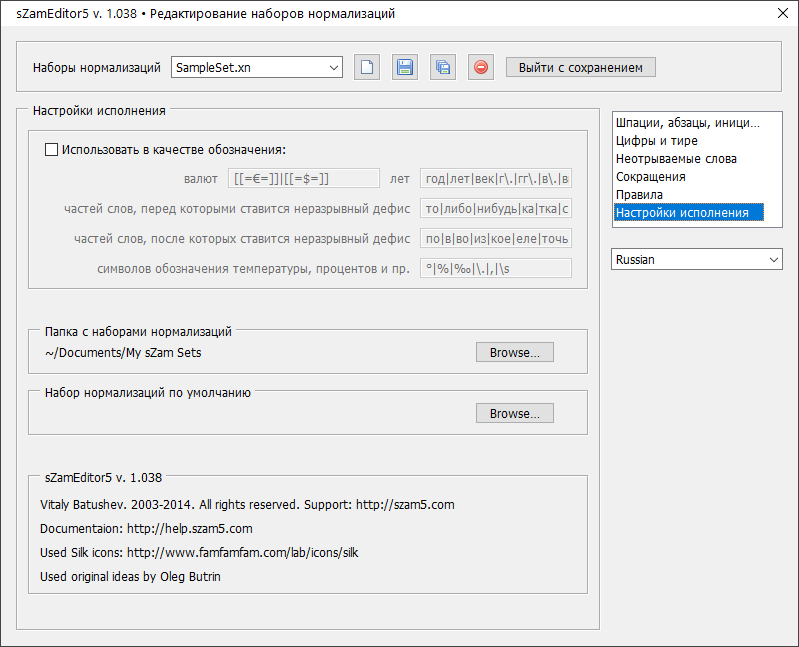This screenshot has width=799, height=647.
Task: Close the sZamEditor5 window
Action: tap(782, 14)
